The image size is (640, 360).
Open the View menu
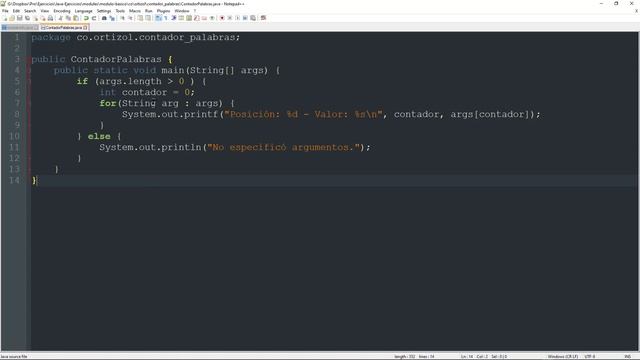[x=45, y=11]
